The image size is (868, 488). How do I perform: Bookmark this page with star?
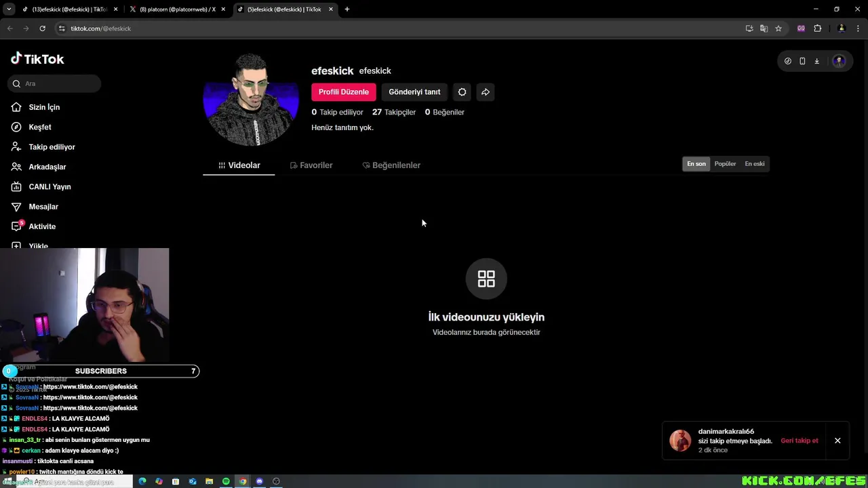click(778, 28)
